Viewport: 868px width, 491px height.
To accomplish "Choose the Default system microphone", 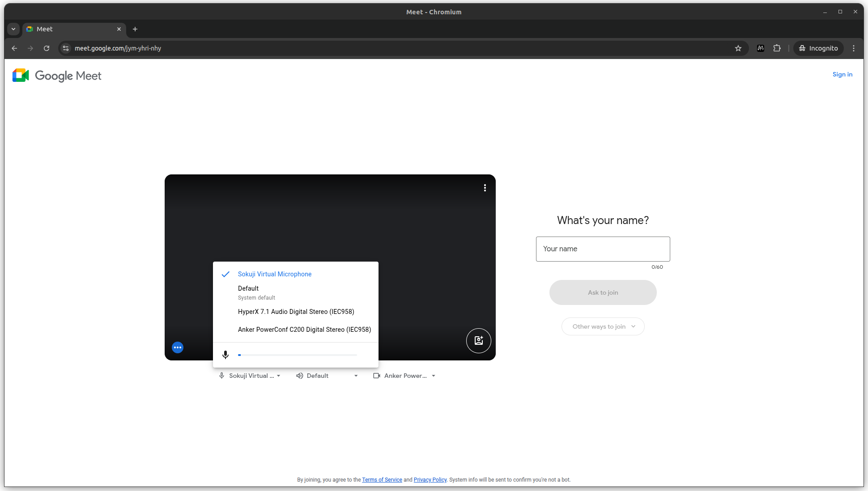I will tap(296, 292).
